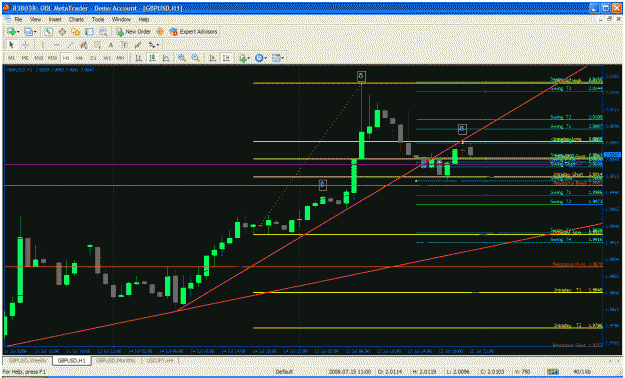The height and width of the screenshot is (378, 625).
Task: Pick the Draw Vertical Line tool
Action: [x=43, y=45]
